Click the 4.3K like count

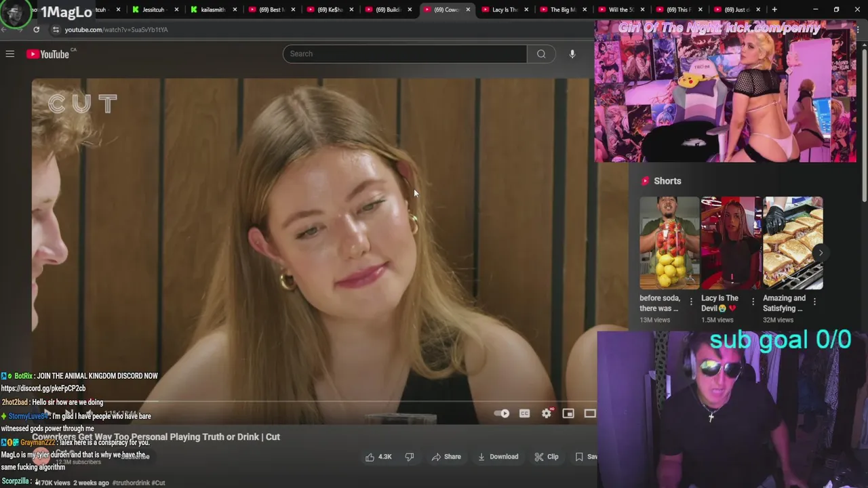point(385,457)
